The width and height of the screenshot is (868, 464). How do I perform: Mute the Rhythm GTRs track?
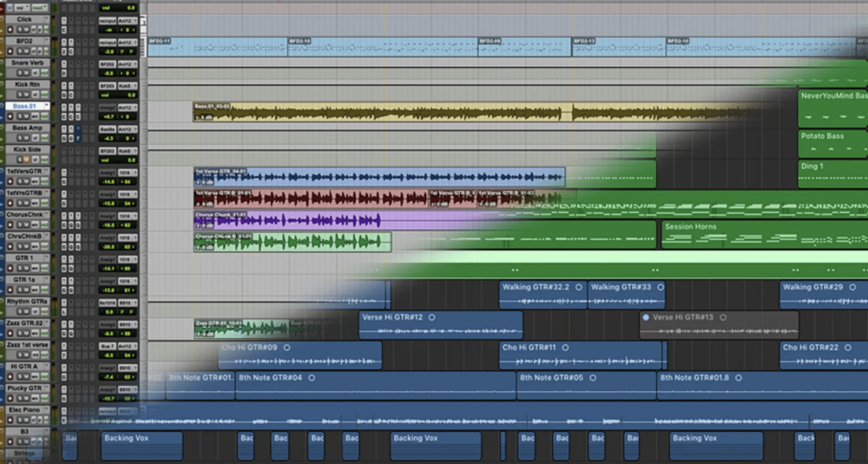(x=26, y=312)
